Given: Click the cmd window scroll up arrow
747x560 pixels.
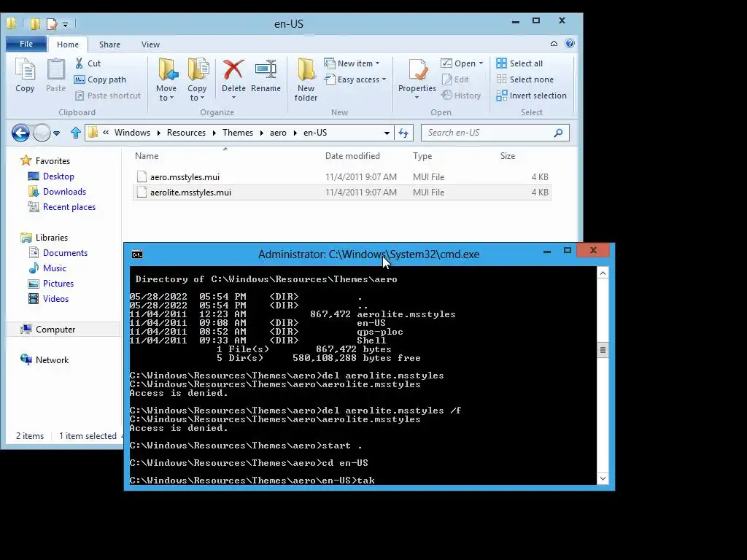Looking at the screenshot, I should click(x=603, y=273).
